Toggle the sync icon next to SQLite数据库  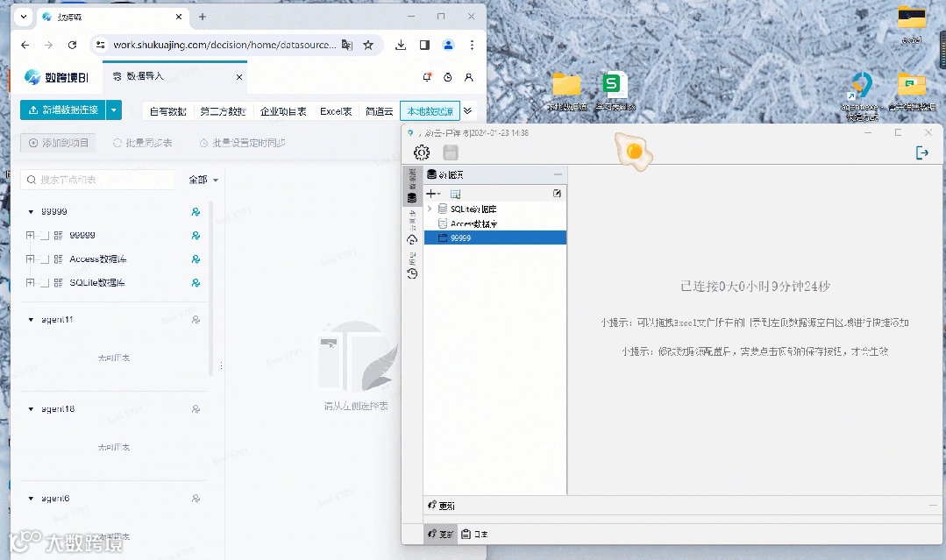coord(196,282)
